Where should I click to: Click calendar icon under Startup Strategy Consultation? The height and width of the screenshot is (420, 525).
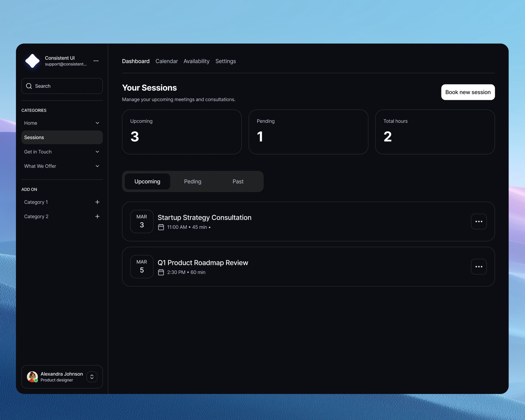pos(161,227)
